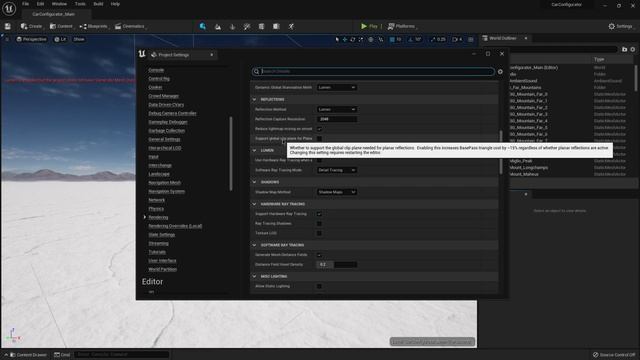The image size is (640, 360).
Task: Click the save level icon in toolbar
Action: [x=8, y=27]
